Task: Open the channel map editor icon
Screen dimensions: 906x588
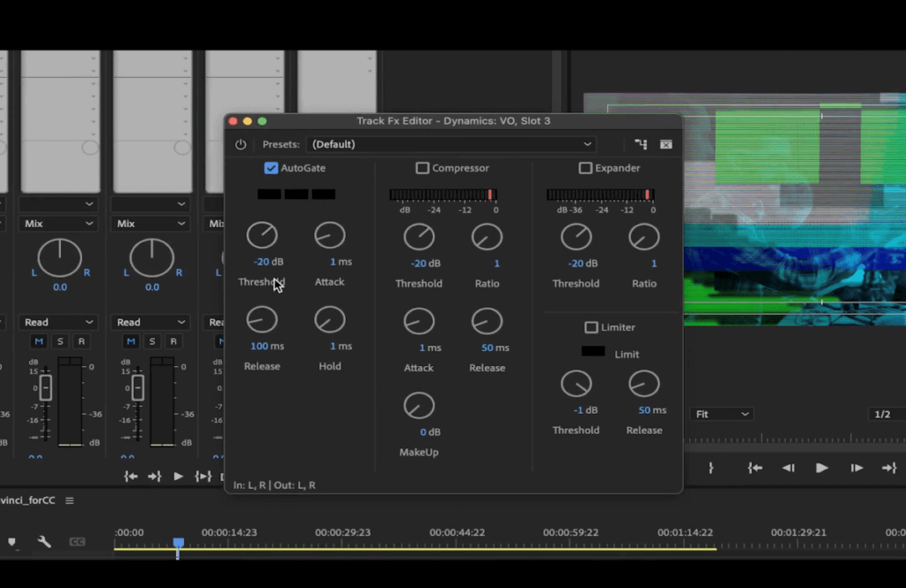Action: pyautogui.click(x=641, y=143)
